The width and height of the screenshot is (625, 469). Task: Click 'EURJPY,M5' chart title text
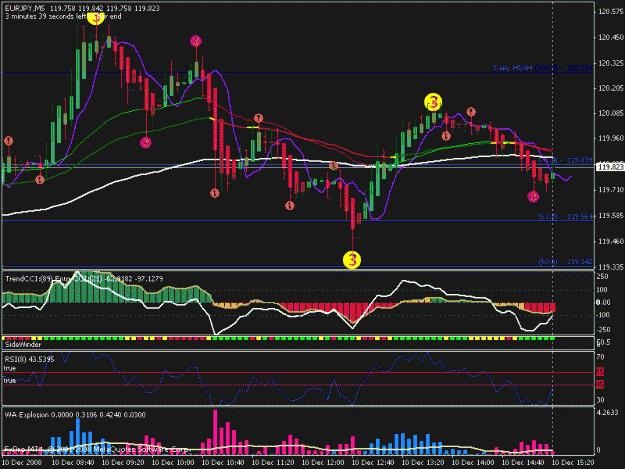(25, 8)
